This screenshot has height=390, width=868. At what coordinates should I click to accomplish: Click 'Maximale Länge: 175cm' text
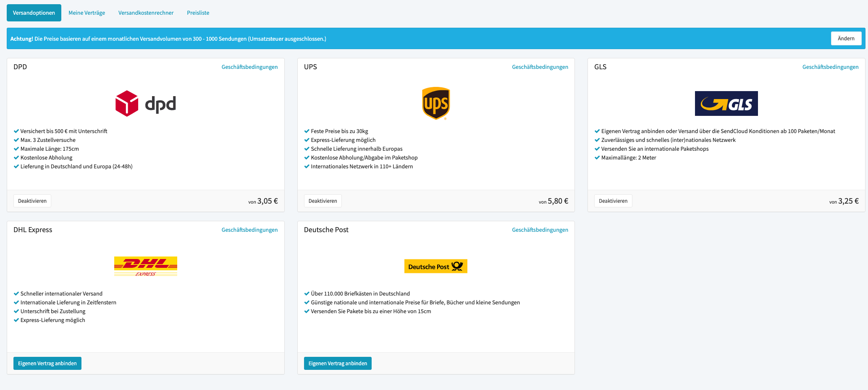50,149
